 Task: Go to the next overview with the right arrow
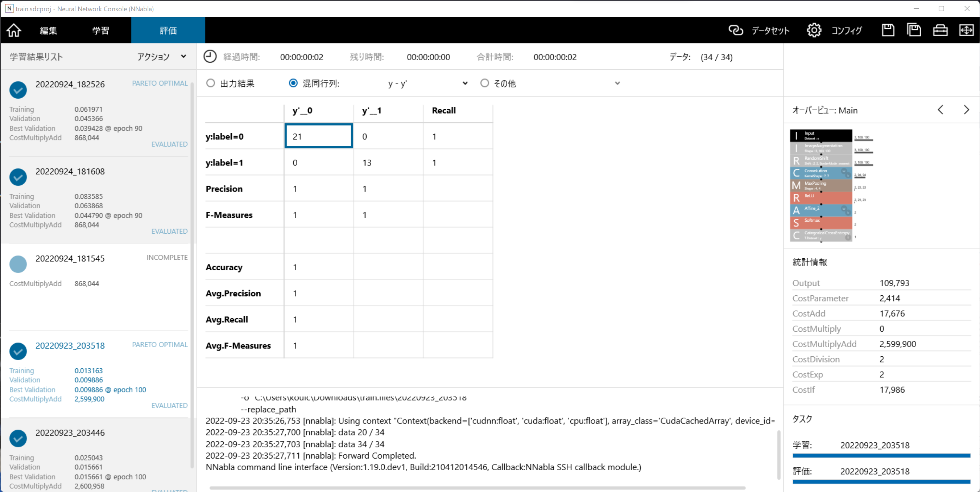[966, 110]
